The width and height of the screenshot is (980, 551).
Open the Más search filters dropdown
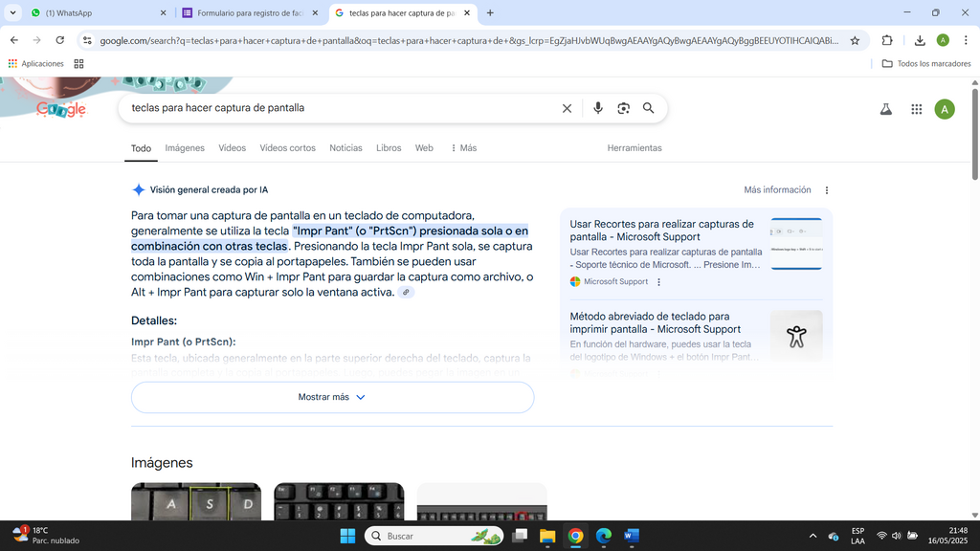coord(464,148)
